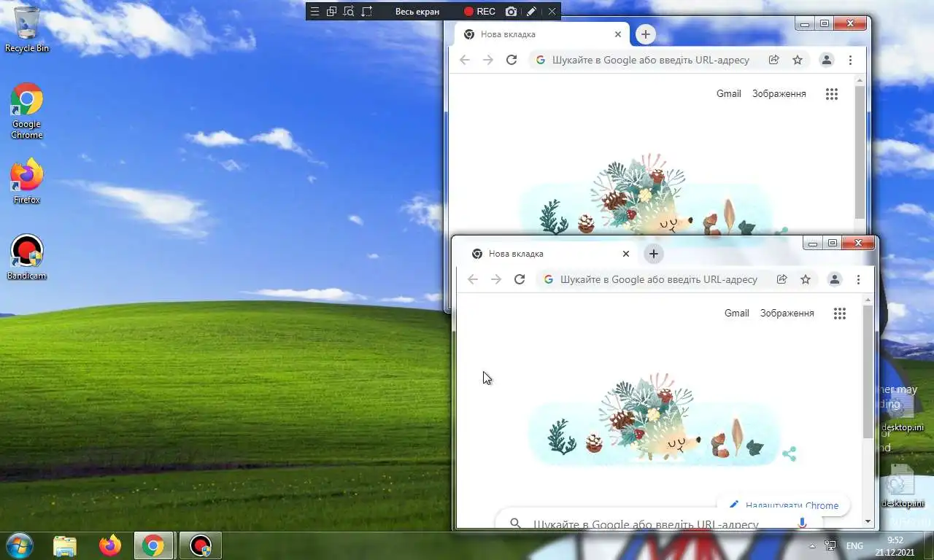Open profile avatar in back Chrome window
This screenshot has height=560, width=934.
827,60
